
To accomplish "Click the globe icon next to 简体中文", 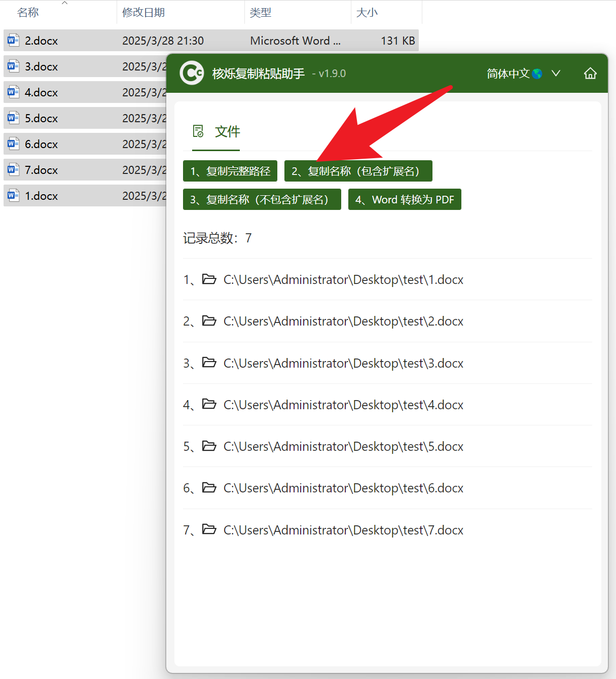I will point(537,74).
